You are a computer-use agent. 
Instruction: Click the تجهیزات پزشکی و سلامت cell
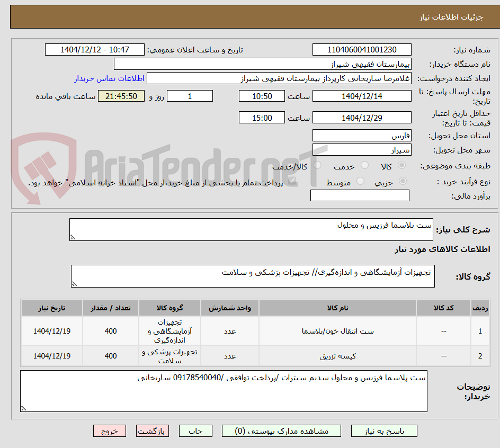click(x=169, y=356)
